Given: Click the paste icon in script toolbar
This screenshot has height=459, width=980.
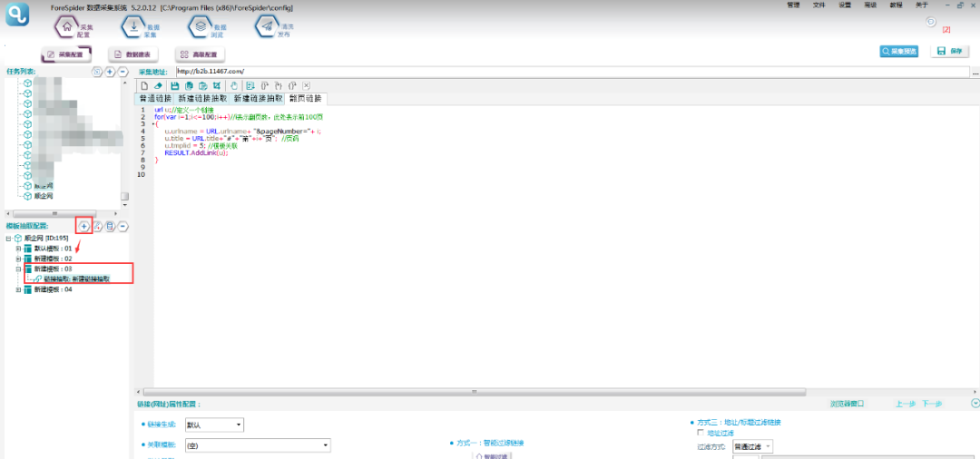Looking at the screenshot, I should click(x=202, y=85).
